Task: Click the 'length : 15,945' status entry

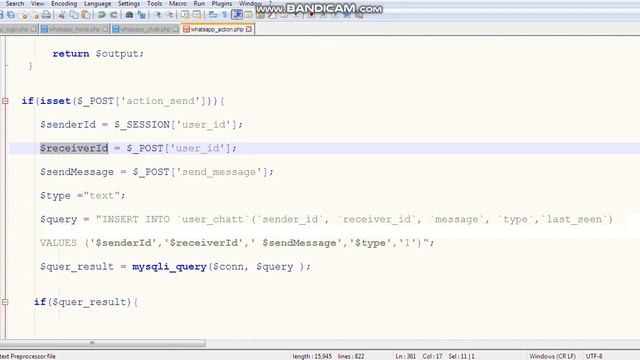Action: coord(312,356)
